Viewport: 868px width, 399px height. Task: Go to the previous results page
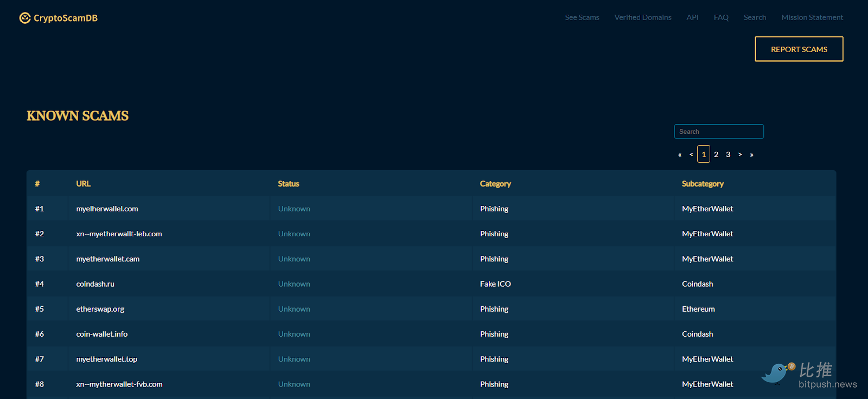click(691, 155)
